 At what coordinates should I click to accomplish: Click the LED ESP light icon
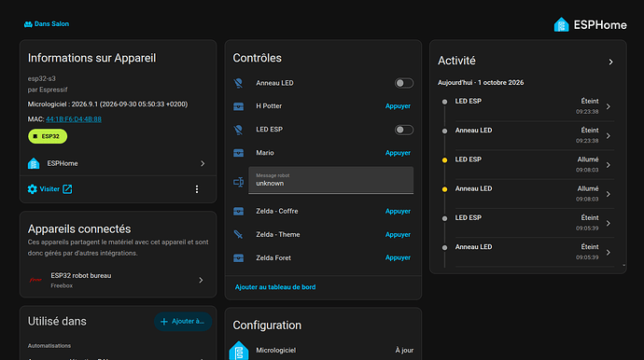tap(238, 130)
